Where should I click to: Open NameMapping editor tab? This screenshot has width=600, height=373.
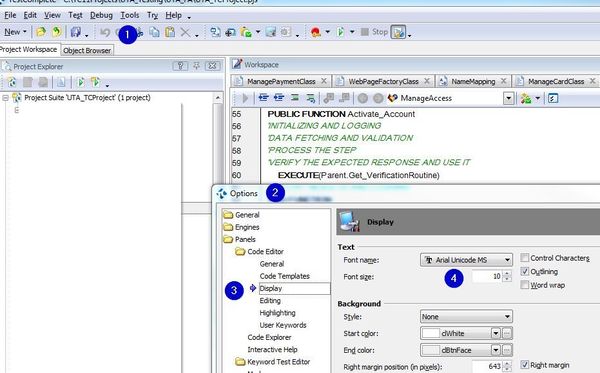pyautogui.click(x=473, y=81)
